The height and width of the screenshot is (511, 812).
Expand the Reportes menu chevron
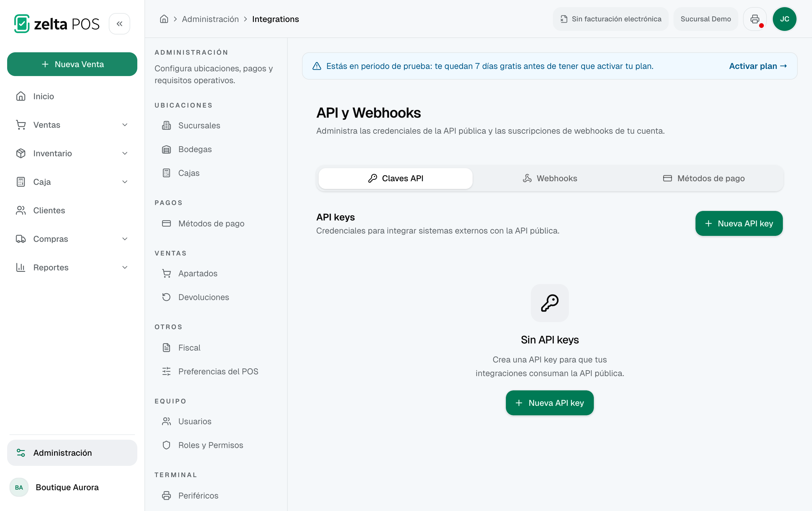125,267
